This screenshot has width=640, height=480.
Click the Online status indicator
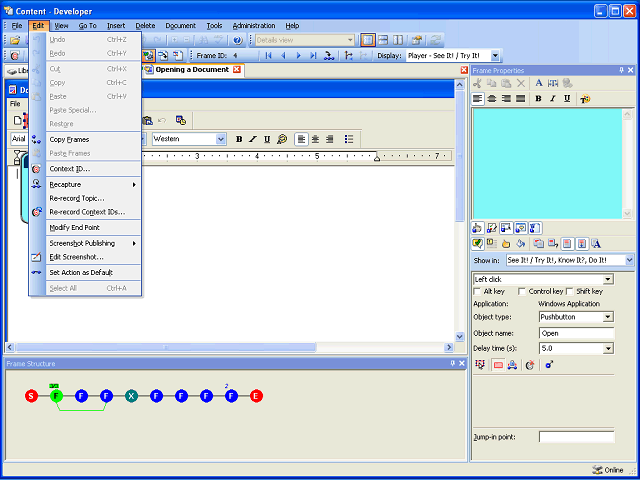[608, 470]
